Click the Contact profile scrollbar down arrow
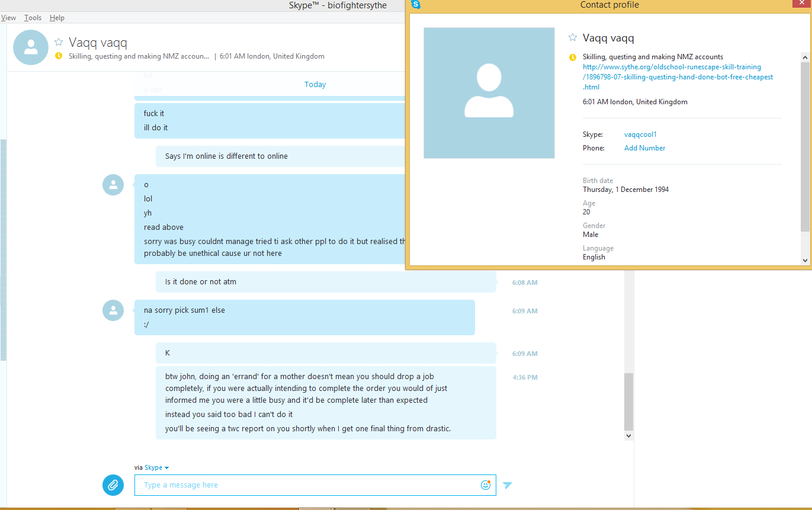The width and height of the screenshot is (812, 510). tap(804, 260)
